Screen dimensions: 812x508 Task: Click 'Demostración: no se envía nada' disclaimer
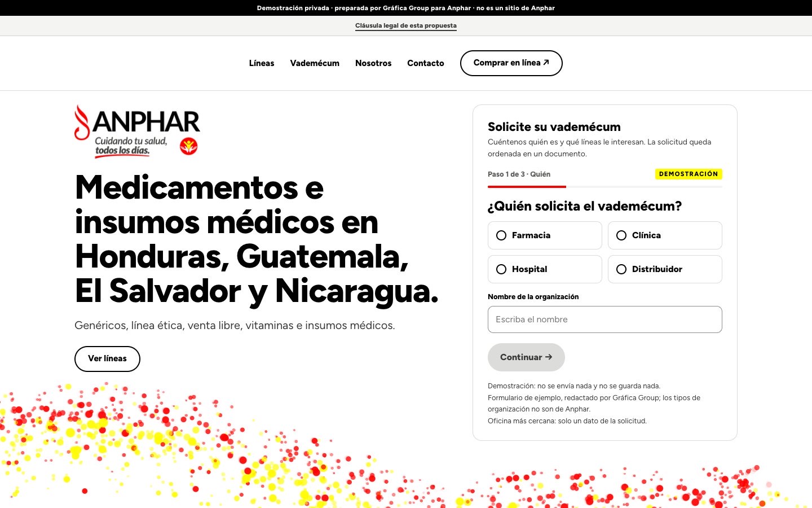click(x=574, y=386)
